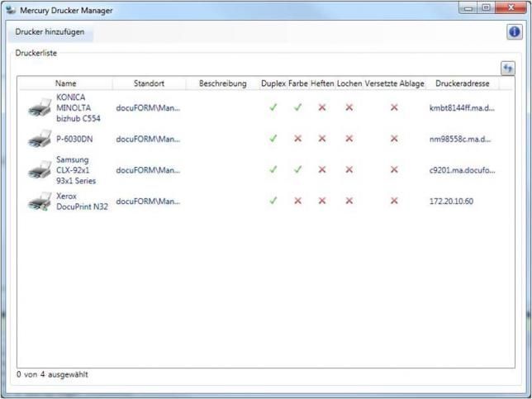The height and width of the screenshot is (399, 532).
Task: Click the Mercury Drucker Manager title icon
Action: 10,10
